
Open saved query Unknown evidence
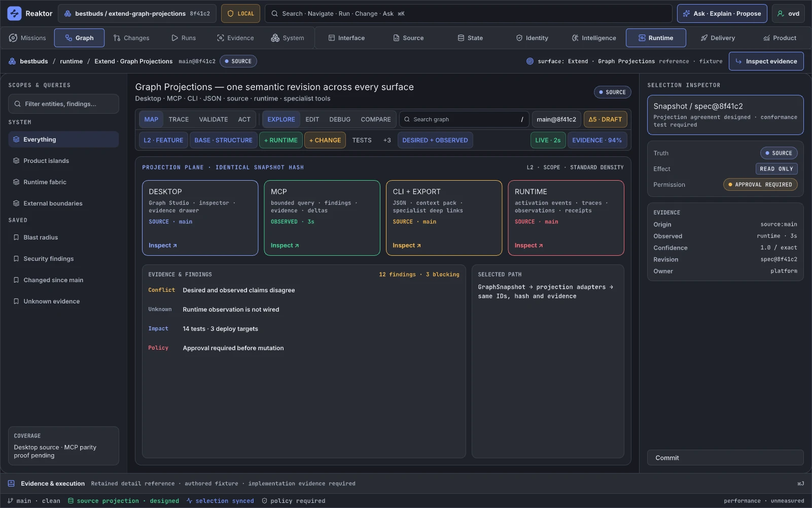click(x=63, y=301)
